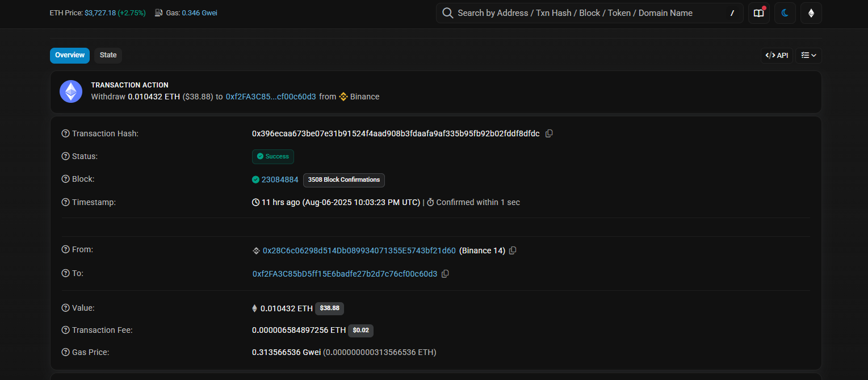868x380 pixels.
Task: Click the book icon with red dot
Action: [x=759, y=13]
